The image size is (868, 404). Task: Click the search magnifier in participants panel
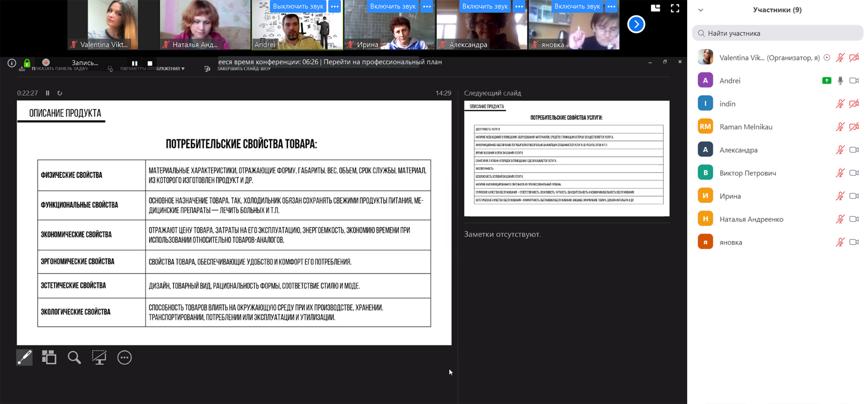(x=701, y=33)
